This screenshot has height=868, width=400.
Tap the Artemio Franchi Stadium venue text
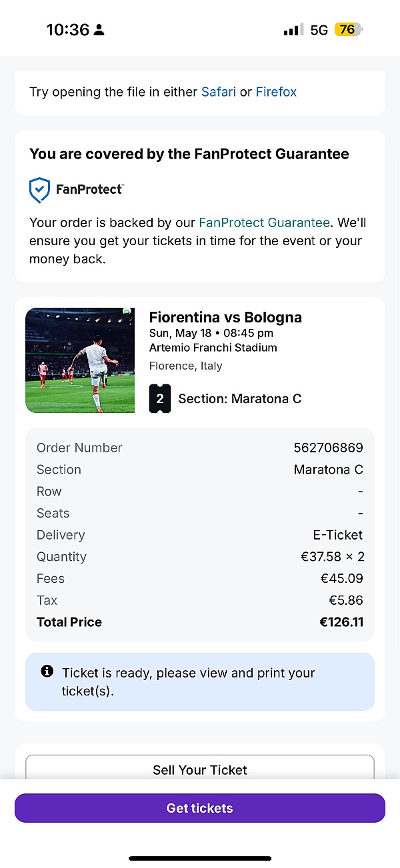click(x=213, y=348)
